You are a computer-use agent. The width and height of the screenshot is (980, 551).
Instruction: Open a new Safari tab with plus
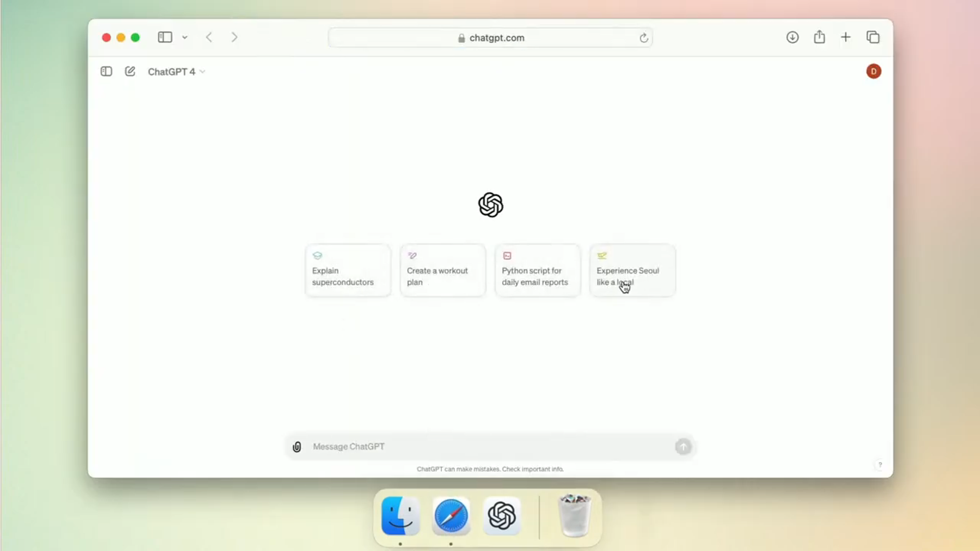(x=846, y=37)
